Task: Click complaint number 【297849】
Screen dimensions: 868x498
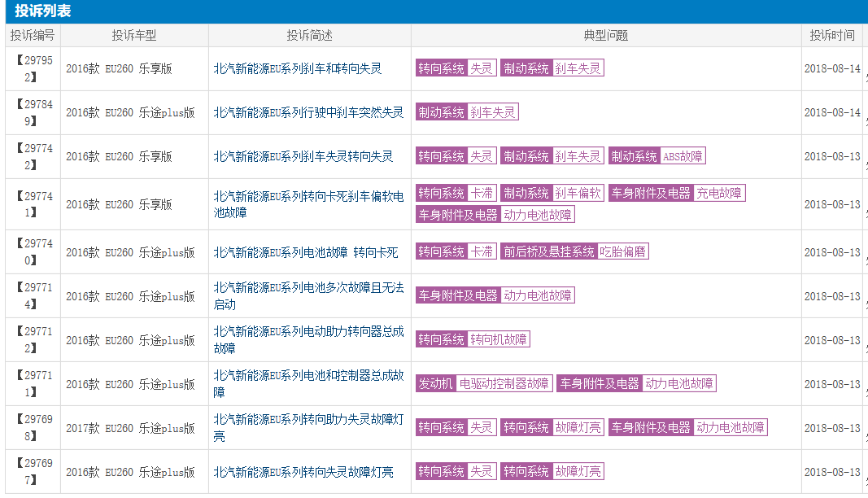Action: [x=33, y=112]
